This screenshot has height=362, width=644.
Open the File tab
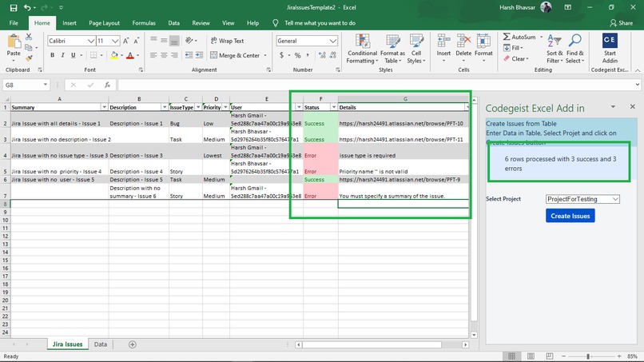pyautogui.click(x=14, y=23)
